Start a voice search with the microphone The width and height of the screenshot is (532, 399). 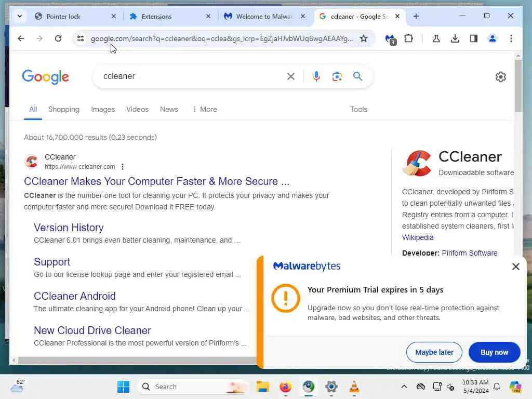click(x=316, y=76)
